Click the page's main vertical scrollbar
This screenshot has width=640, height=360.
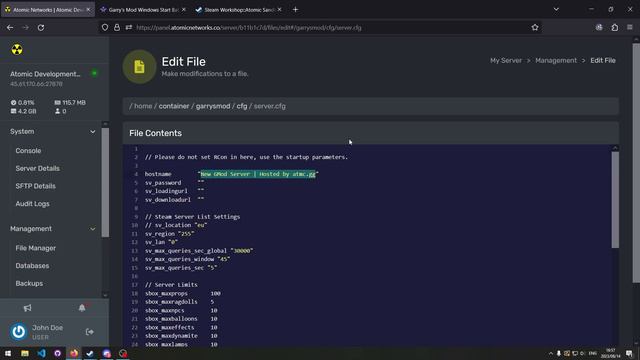point(636,163)
